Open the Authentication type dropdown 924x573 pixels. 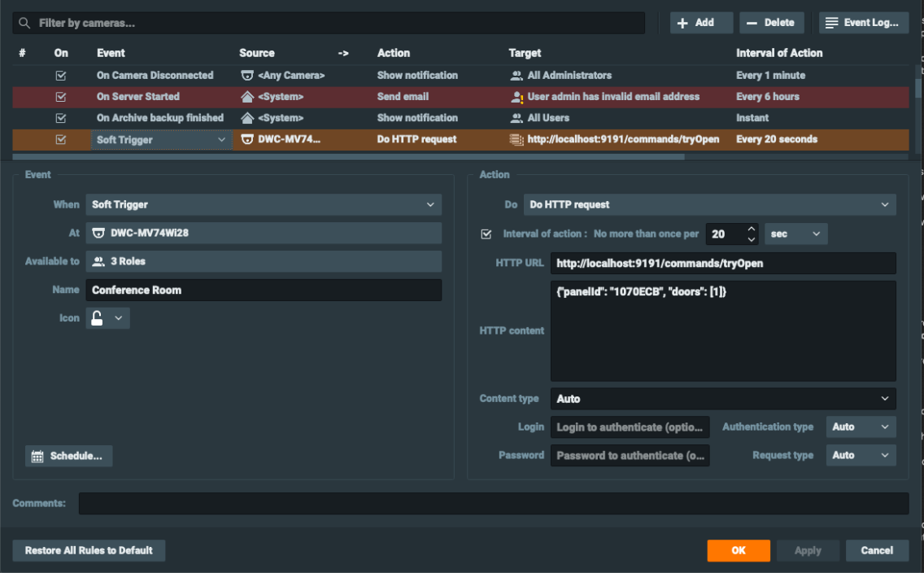[861, 426]
